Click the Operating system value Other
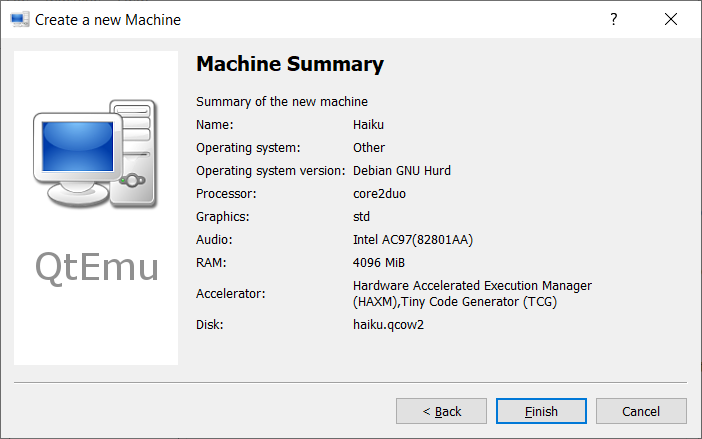 pyautogui.click(x=369, y=148)
